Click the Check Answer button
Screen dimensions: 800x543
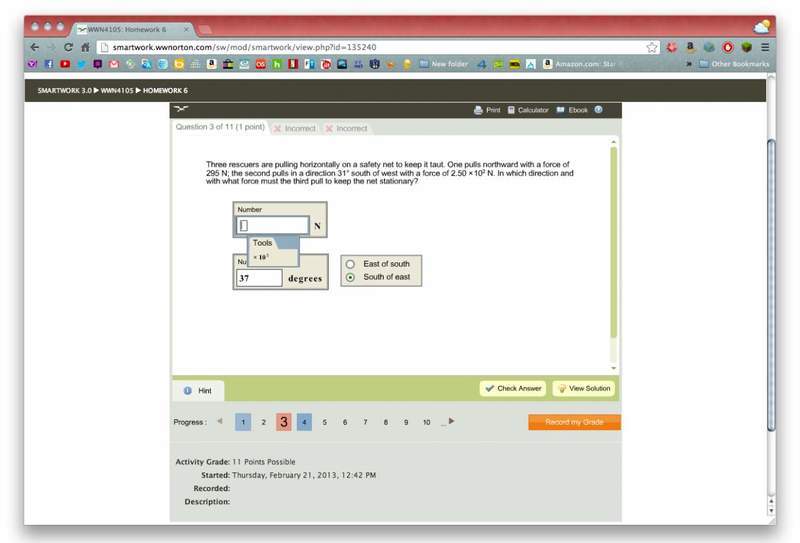513,388
